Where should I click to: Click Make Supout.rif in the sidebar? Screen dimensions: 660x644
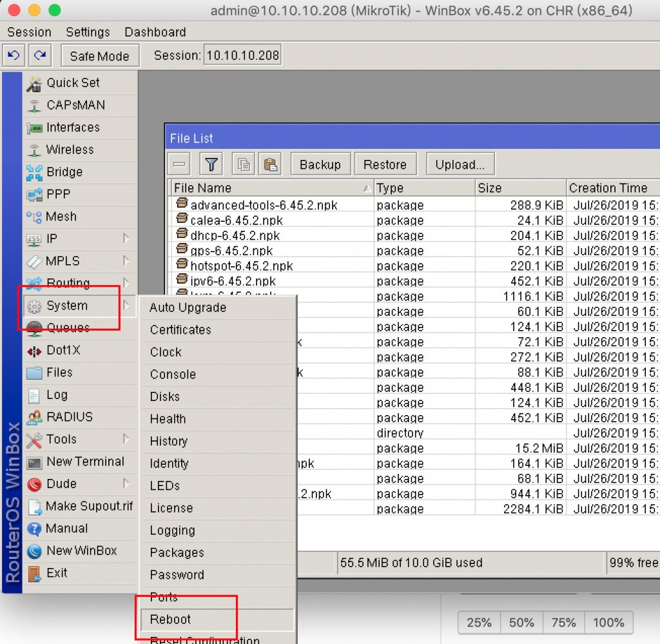pyautogui.click(x=81, y=506)
